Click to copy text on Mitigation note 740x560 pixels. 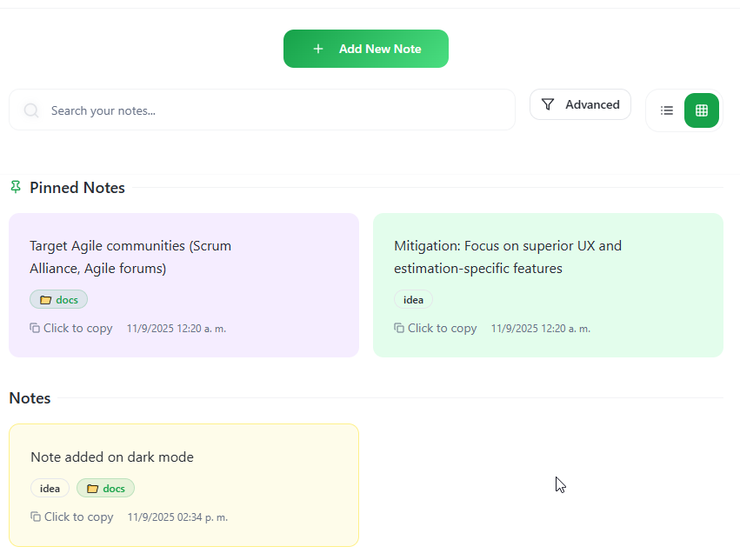[x=443, y=328]
